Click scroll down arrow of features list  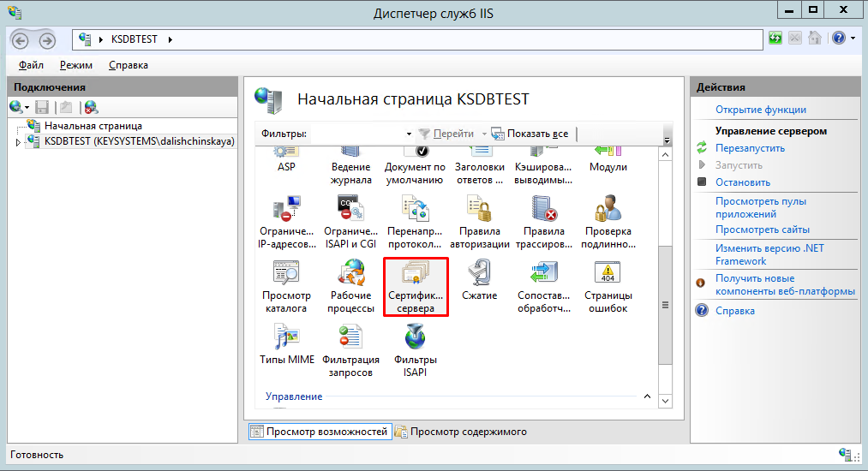tap(666, 401)
